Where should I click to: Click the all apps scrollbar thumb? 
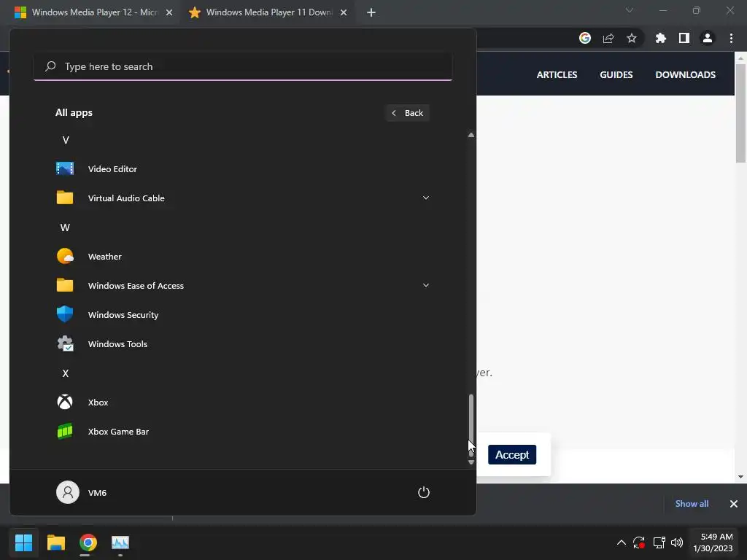tap(471, 425)
